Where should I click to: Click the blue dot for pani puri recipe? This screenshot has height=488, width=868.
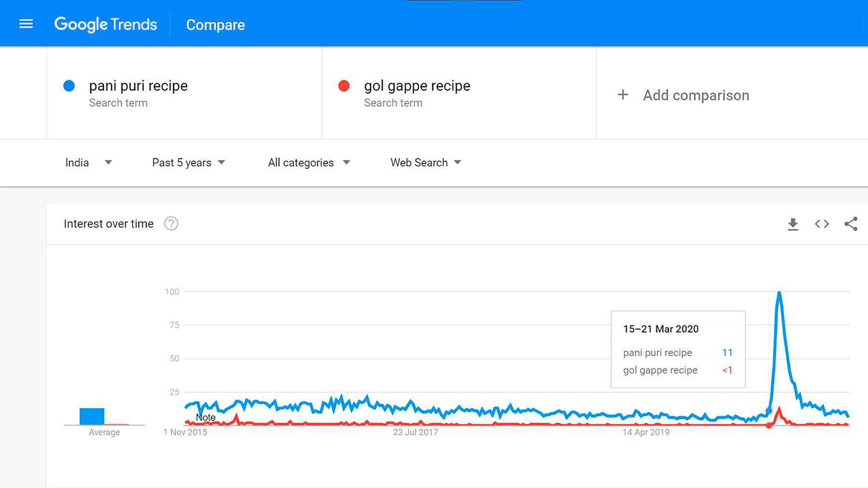69,86
